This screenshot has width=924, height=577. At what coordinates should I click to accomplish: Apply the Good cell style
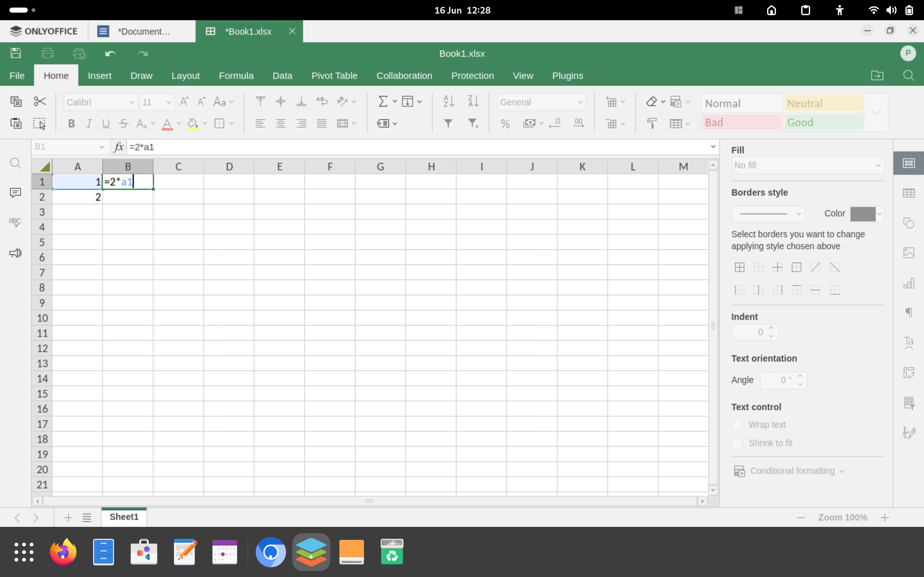click(824, 122)
